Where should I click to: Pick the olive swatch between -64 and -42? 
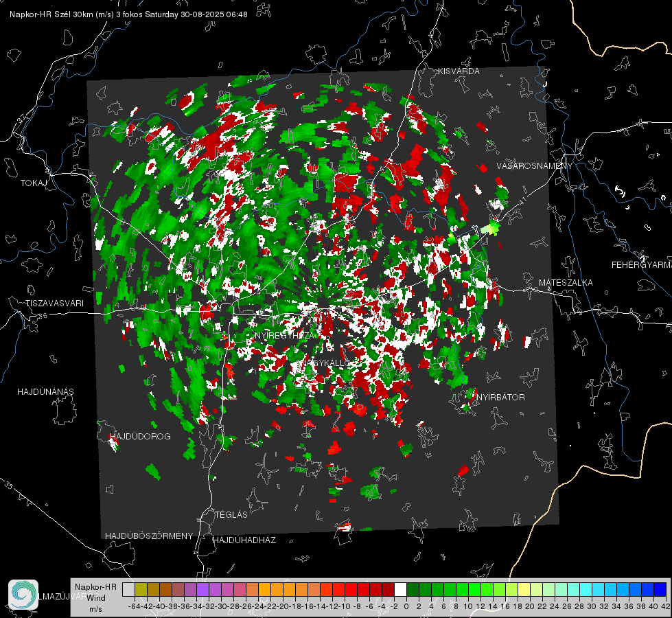pos(141,589)
